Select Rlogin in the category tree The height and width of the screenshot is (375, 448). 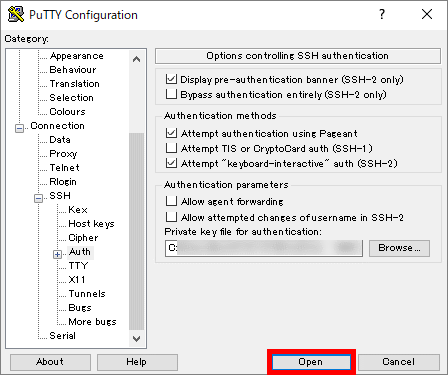pyautogui.click(x=63, y=182)
